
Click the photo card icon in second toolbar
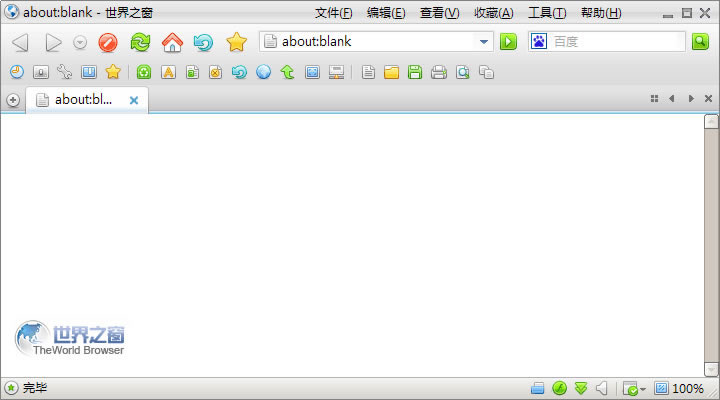point(41,72)
